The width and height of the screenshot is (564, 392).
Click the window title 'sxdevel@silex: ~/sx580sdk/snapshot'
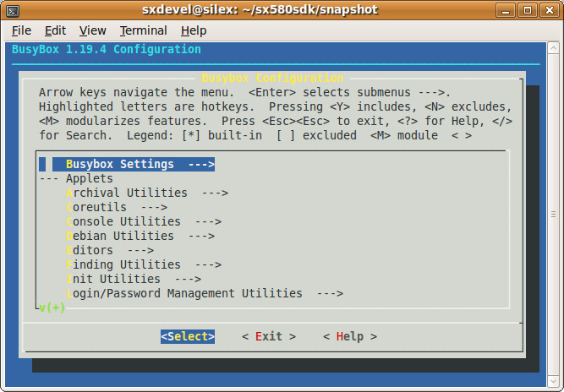click(260, 9)
